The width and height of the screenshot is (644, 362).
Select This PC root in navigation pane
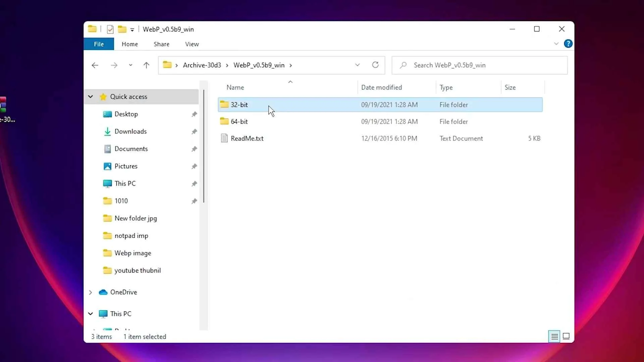click(121, 314)
